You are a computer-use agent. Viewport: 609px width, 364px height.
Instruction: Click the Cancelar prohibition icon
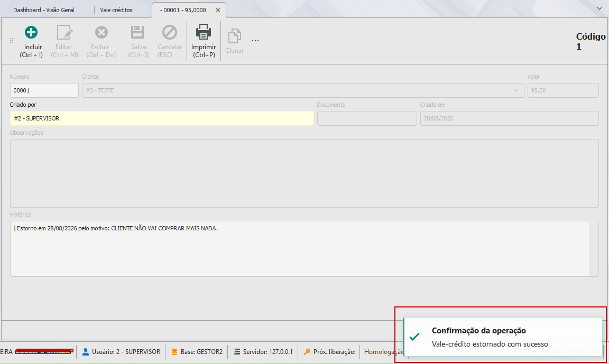click(x=170, y=32)
